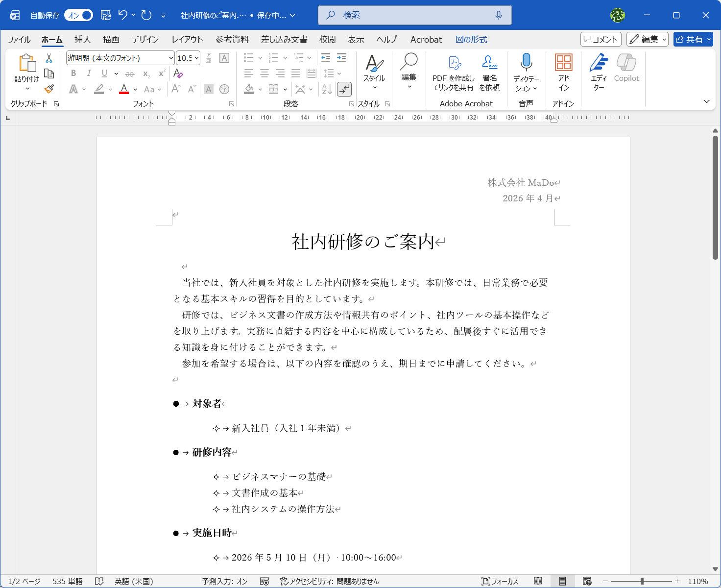This screenshot has width=721, height=588.
Task: Click inside the 検索 search box
Action: [414, 15]
